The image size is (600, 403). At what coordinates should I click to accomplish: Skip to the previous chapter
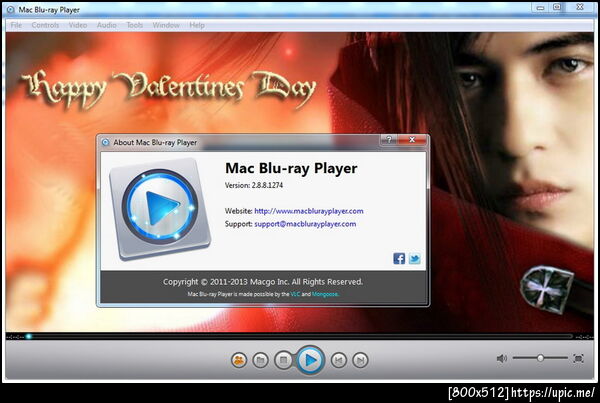tap(338, 360)
